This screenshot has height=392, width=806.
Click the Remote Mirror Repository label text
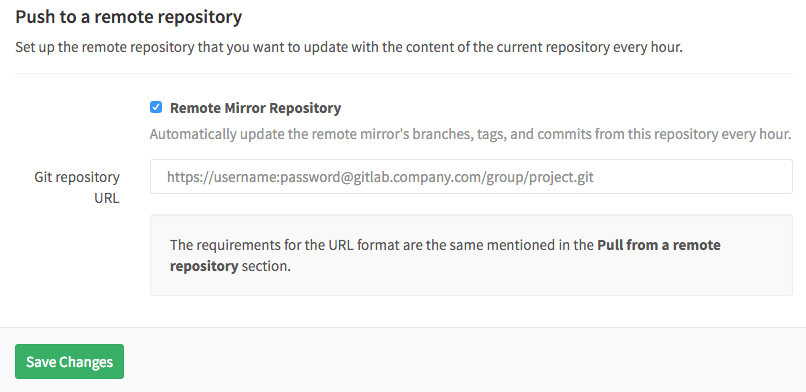(255, 108)
